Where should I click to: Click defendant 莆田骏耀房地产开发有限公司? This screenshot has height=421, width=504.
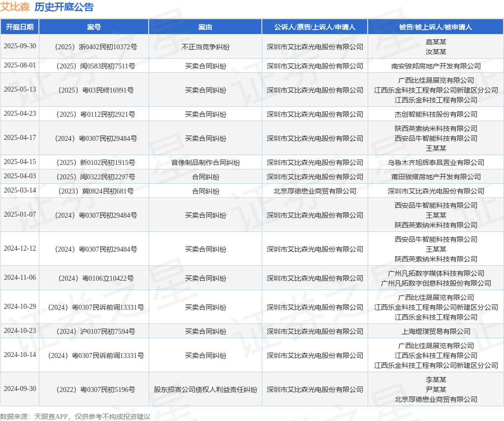tap(436, 177)
